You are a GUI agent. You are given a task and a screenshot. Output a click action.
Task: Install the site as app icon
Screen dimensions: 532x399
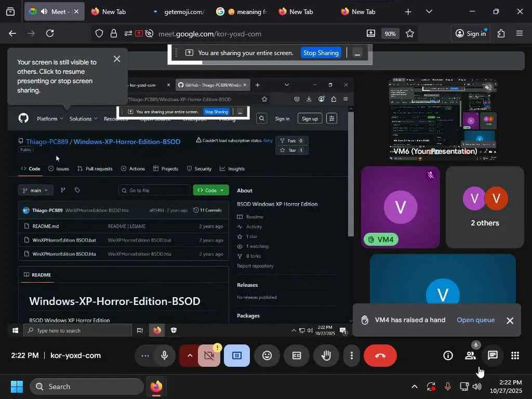click(371, 33)
